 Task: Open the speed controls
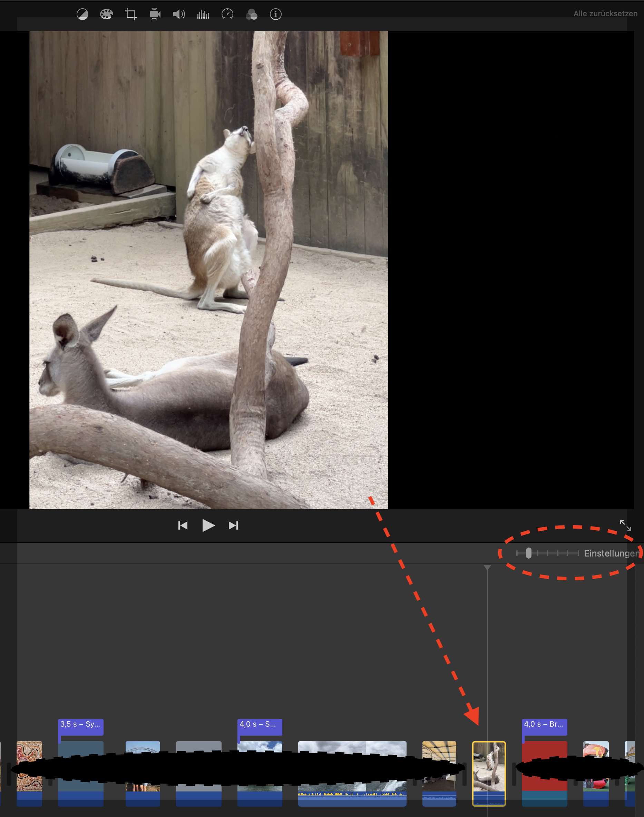coord(227,14)
